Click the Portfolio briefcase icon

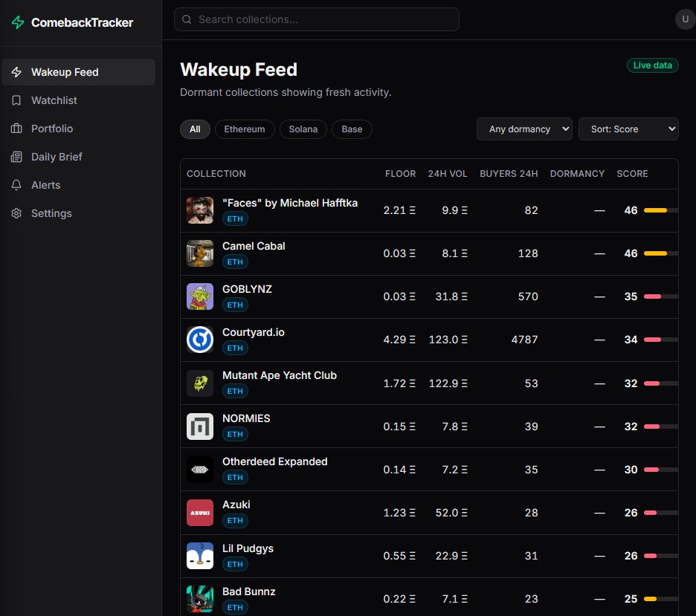point(16,129)
